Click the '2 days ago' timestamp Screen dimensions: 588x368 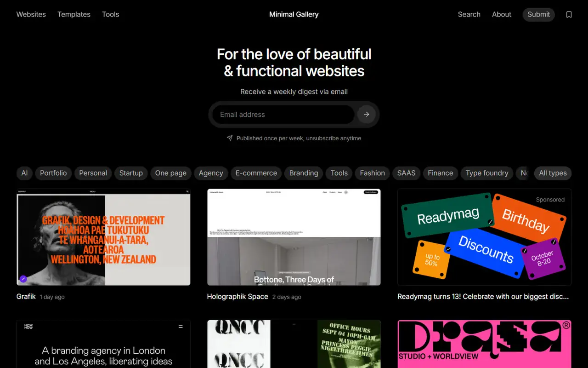coord(287,297)
